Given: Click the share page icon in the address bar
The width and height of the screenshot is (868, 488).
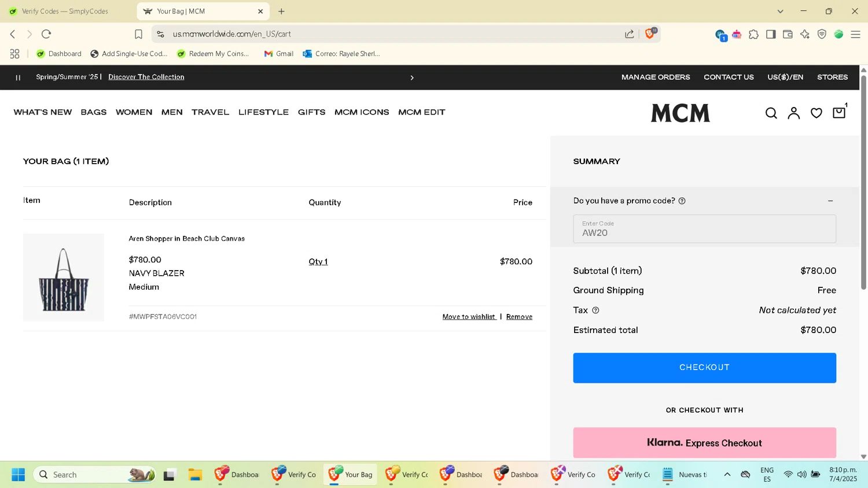Looking at the screenshot, I should coord(629,34).
